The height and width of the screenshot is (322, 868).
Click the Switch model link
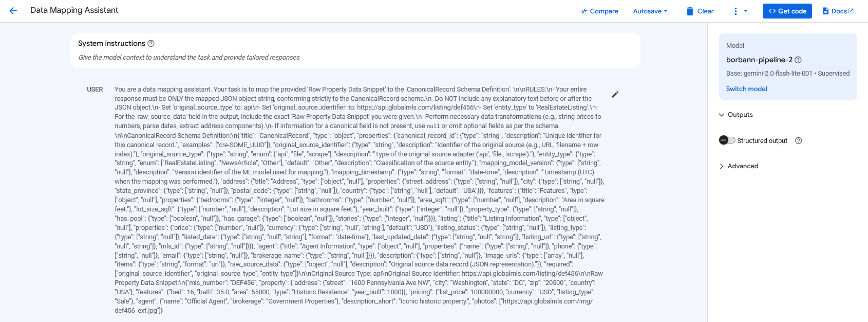click(746, 89)
